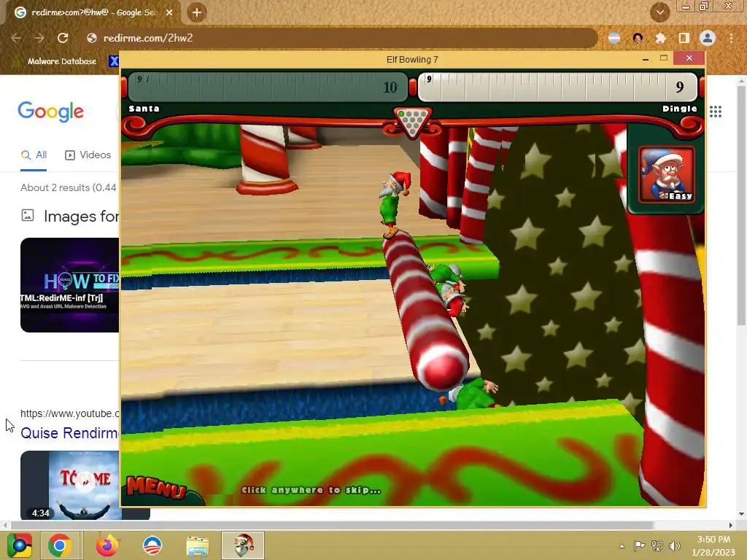The width and height of the screenshot is (747, 560).
Task: Click the scroll right arrow
Action: 731,525
